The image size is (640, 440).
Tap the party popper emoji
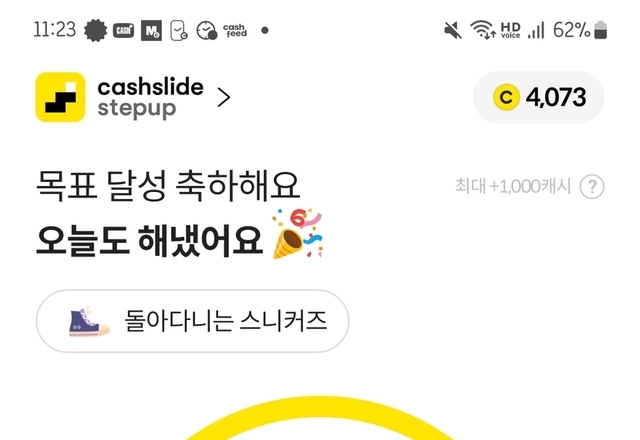(x=298, y=233)
